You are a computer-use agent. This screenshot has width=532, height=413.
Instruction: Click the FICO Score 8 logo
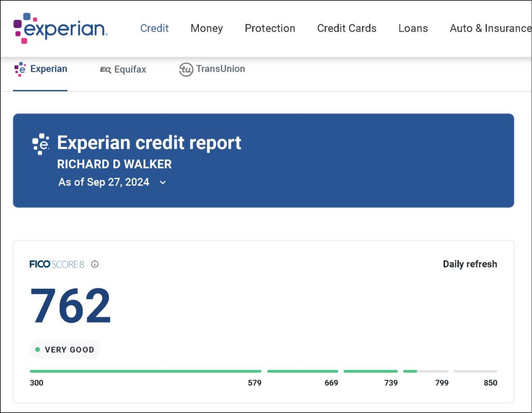click(57, 264)
